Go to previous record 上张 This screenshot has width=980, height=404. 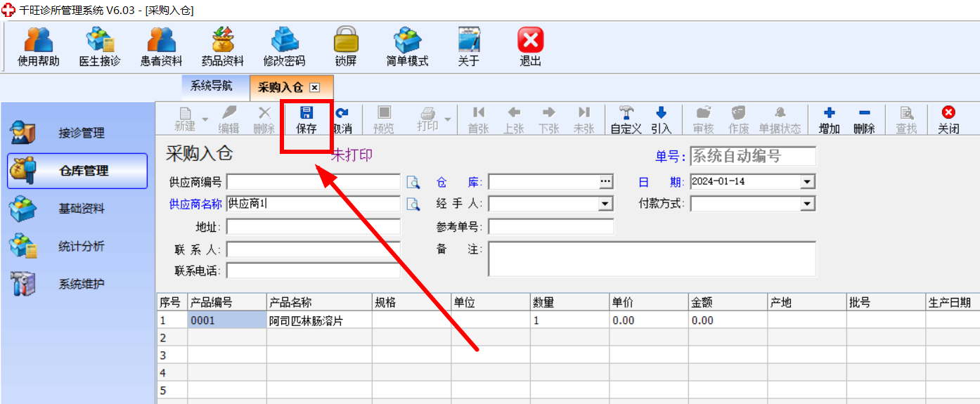pyautogui.click(x=514, y=119)
